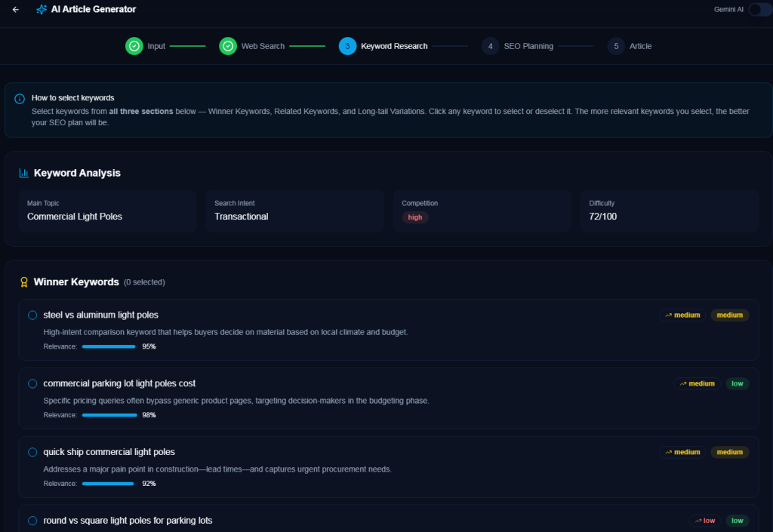Select round vs square light poles radio
773x532 pixels.
[32, 521]
